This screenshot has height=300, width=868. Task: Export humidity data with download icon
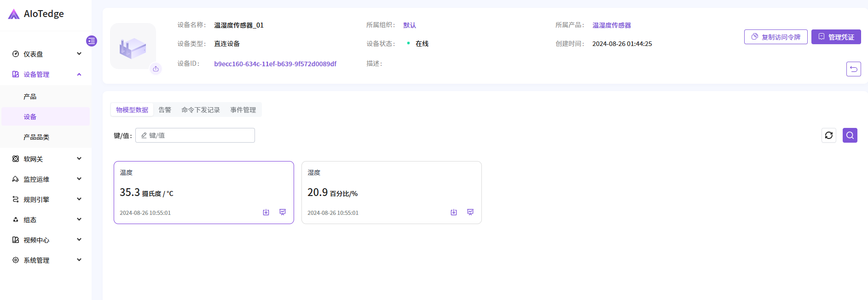454,212
